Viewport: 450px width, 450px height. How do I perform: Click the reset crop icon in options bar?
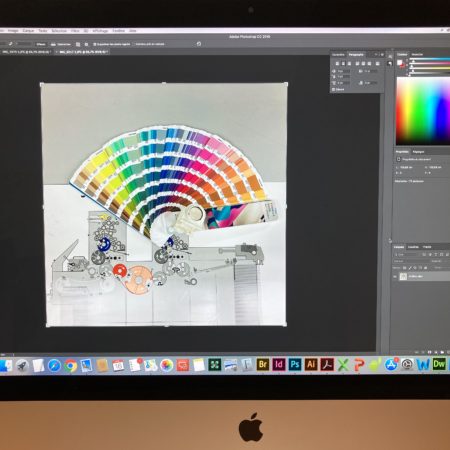199,44
